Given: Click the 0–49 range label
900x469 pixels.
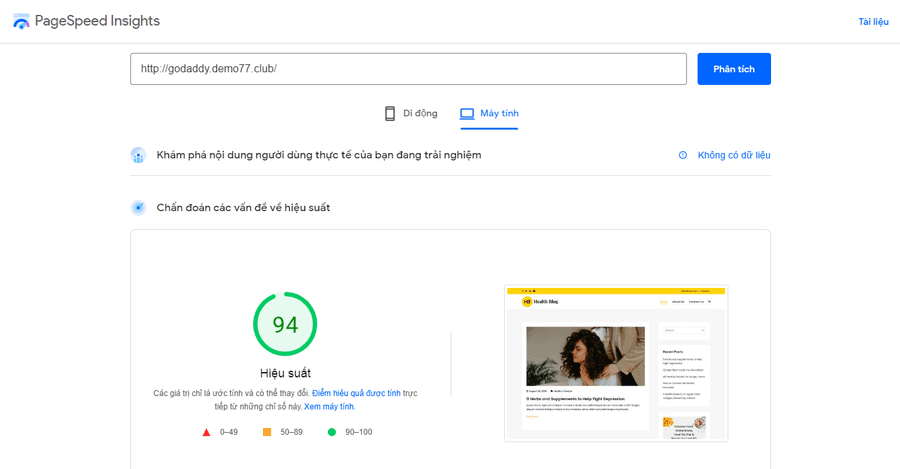Looking at the screenshot, I should (x=228, y=432).
